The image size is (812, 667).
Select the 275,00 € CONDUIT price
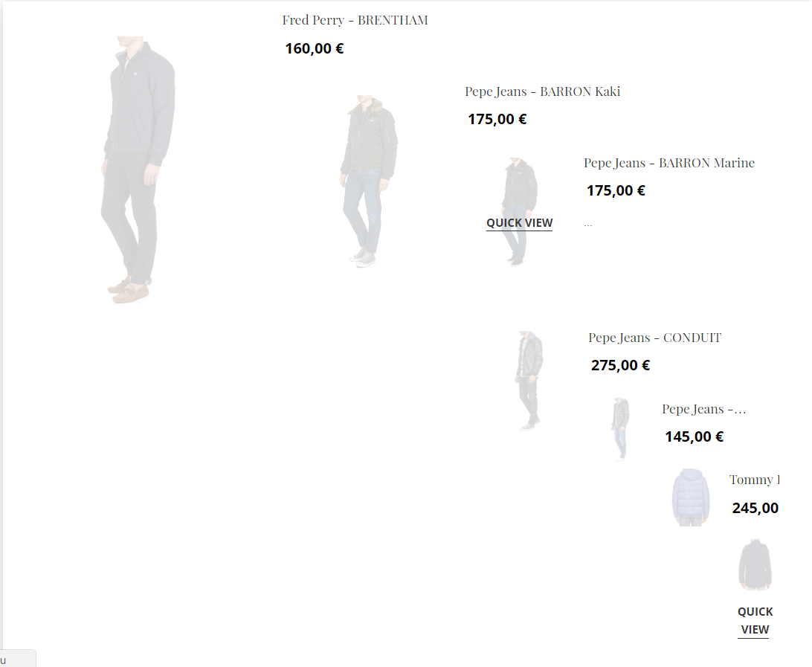(x=620, y=366)
